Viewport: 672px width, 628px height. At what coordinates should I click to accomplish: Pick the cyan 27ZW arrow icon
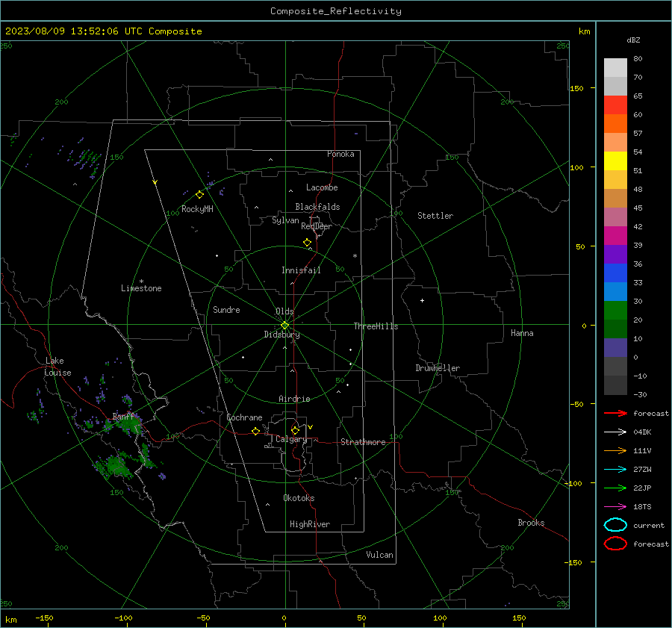pyautogui.click(x=615, y=470)
